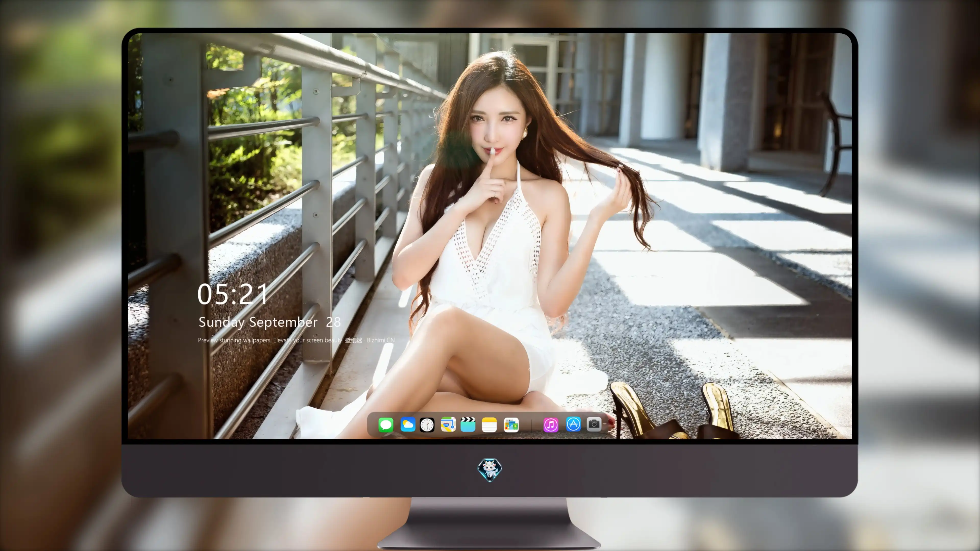The image size is (980, 551).
Task: Open the Maps app icon
Action: (x=448, y=424)
